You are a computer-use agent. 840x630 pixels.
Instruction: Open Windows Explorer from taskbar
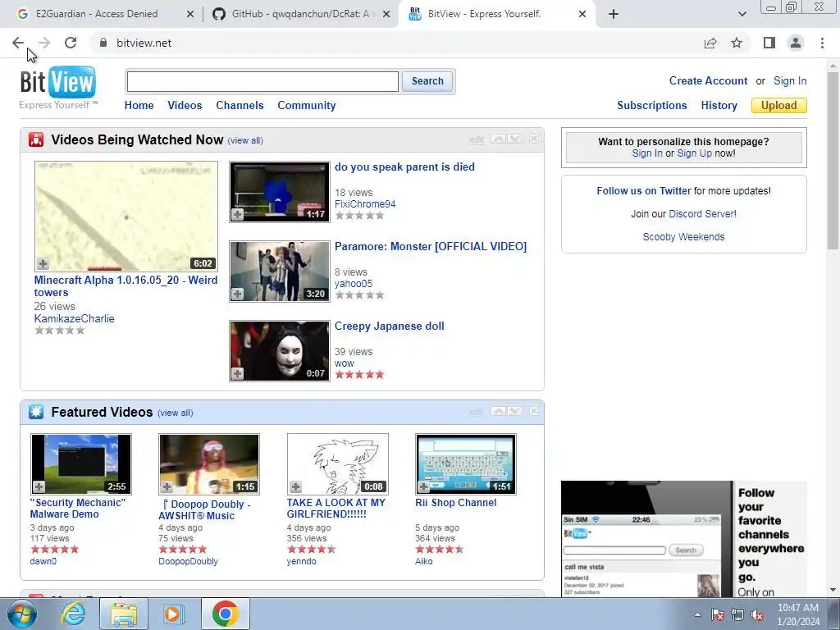coord(124,614)
